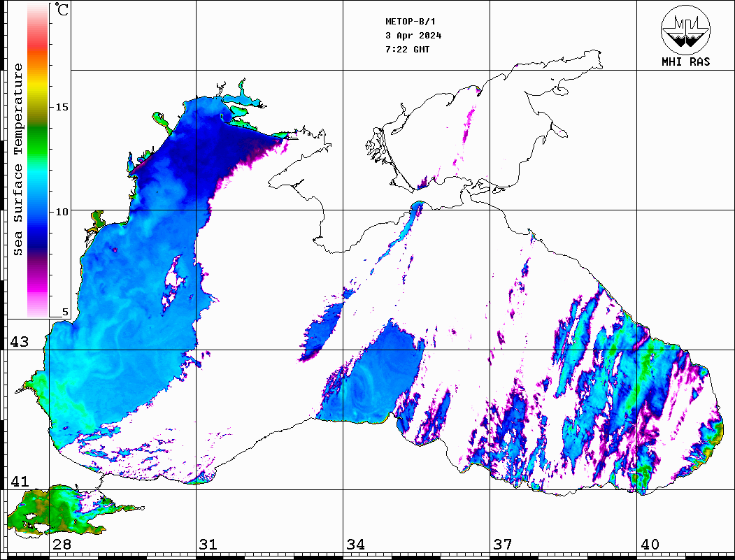Screen dimensions: 735x560
Task: Click the '10' legend tick value
Action: pyautogui.click(x=62, y=213)
